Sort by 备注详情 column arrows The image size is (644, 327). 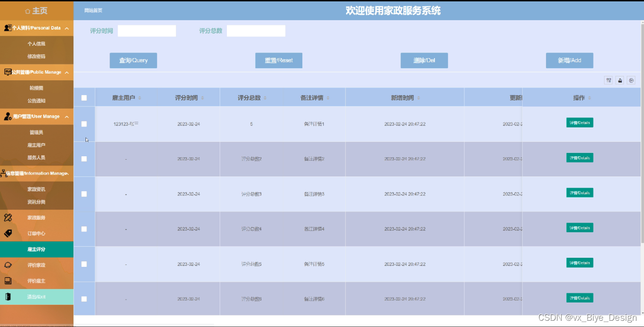pos(328,98)
